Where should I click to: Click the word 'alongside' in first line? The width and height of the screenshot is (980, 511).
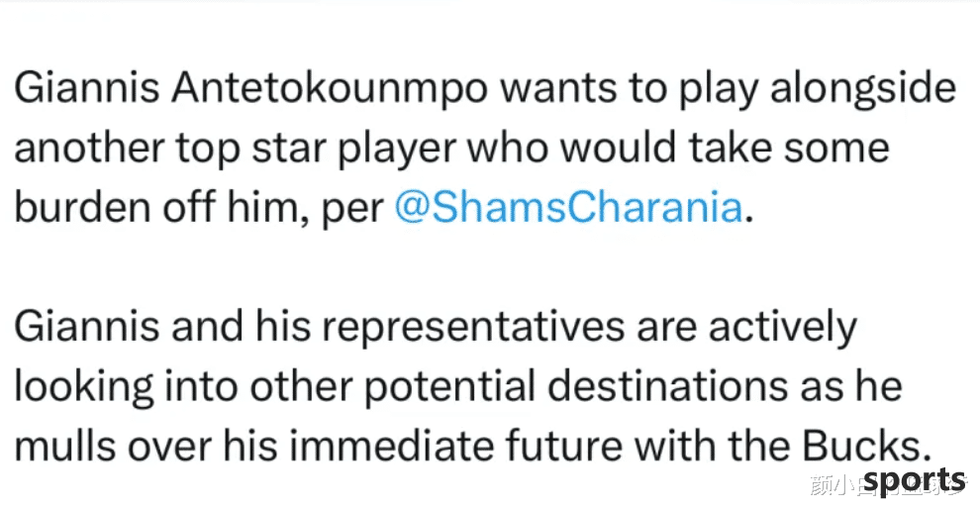(863, 88)
